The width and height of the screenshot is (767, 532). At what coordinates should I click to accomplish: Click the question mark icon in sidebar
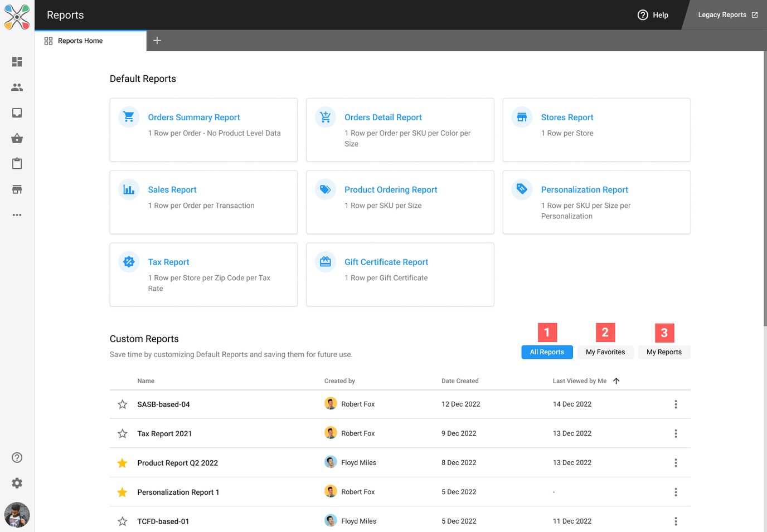[x=17, y=457]
